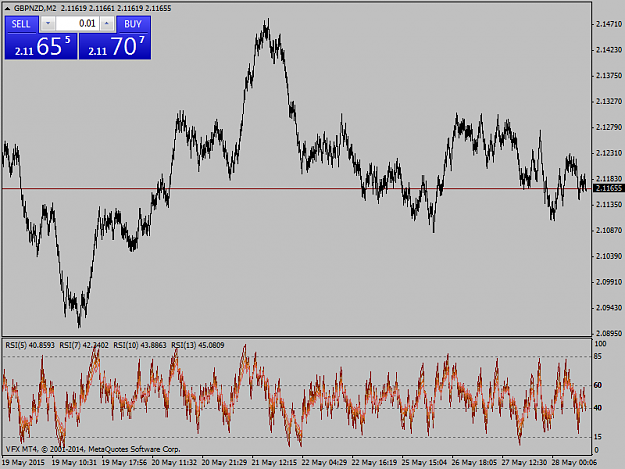Click the 2.13270 price axis label

pyautogui.click(x=609, y=102)
